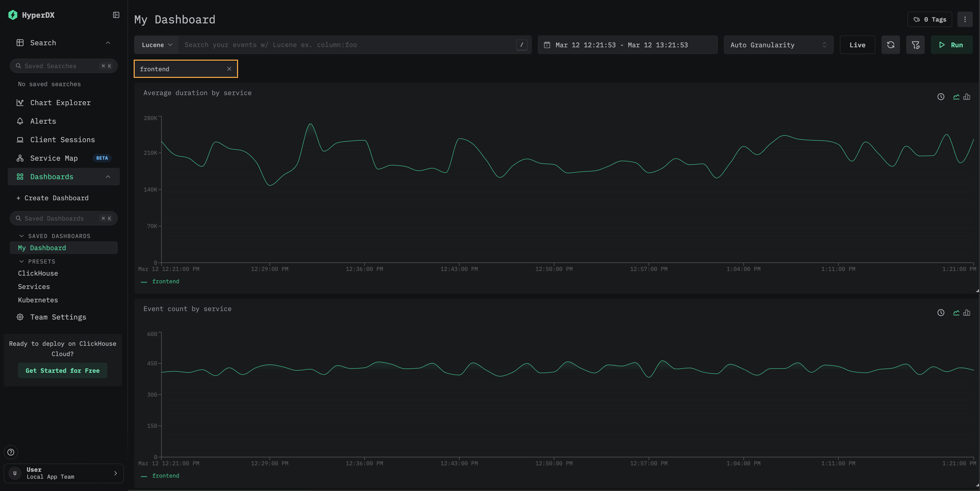Viewport: 980px width, 491px height.
Task: Select the Services preset dashboard
Action: click(34, 286)
